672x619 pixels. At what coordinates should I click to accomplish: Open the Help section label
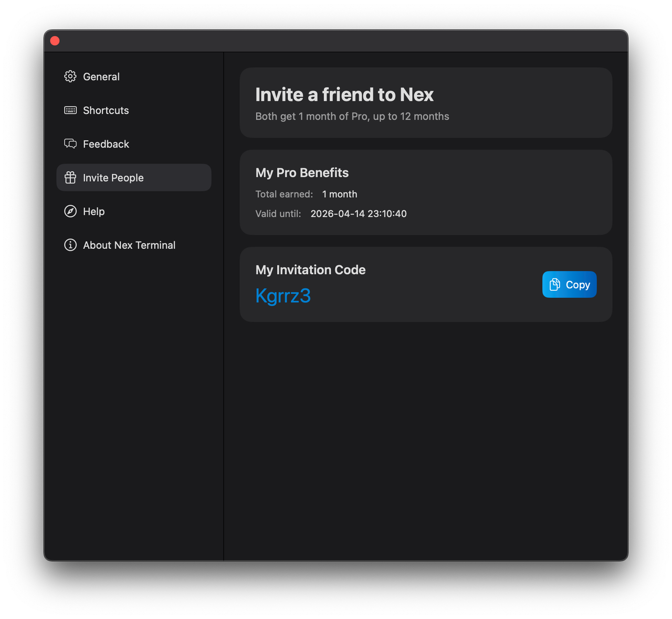coord(94,211)
